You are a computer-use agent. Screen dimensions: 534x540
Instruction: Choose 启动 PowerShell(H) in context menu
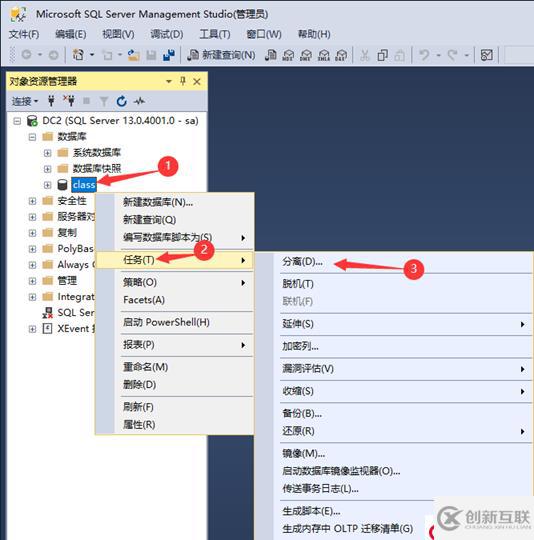(175, 322)
